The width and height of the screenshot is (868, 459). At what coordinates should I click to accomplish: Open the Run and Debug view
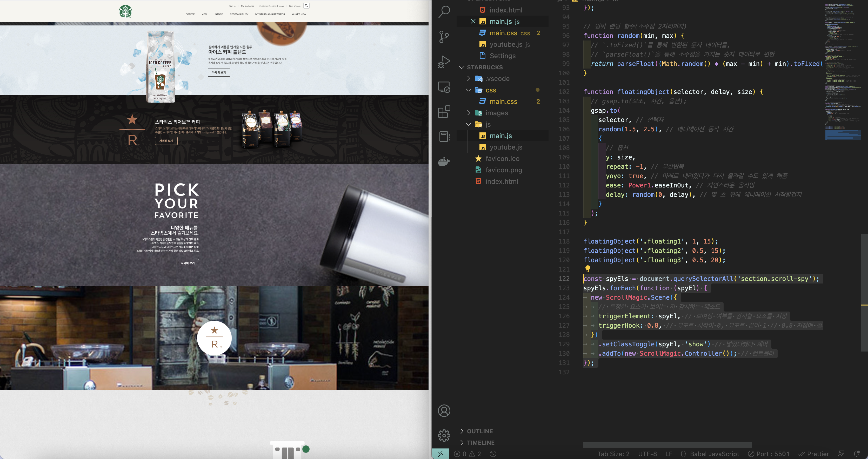(444, 62)
